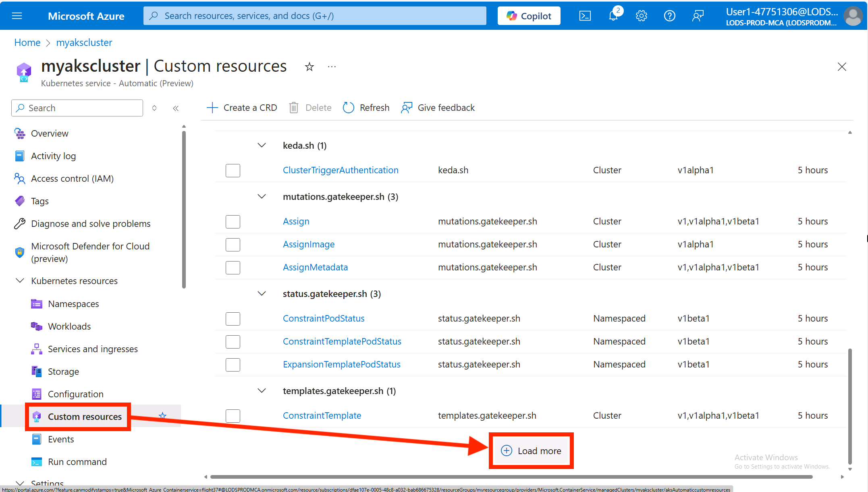868x492 pixels.
Task: Check the AssignMetadata row checkbox
Action: [233, 268]
